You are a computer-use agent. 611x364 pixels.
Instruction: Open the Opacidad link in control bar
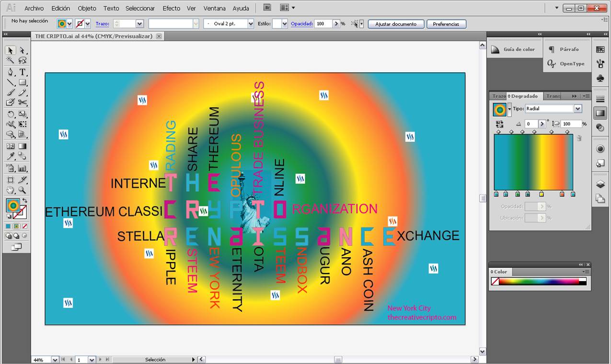302,23
